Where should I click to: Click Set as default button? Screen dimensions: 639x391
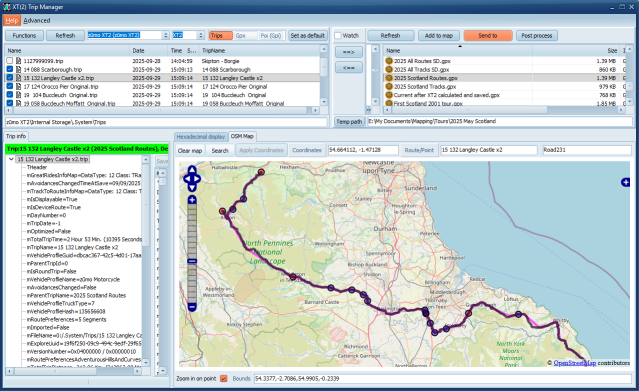(x=308, y=35)
